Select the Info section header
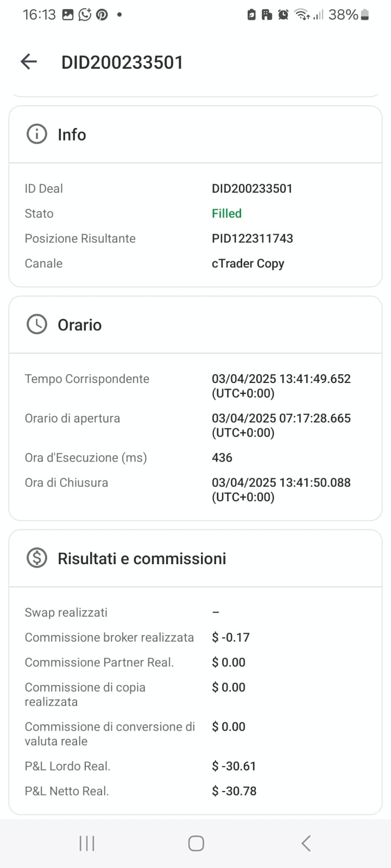The height and width of the screenshot is (868, 391). click(x=195, y=135)
